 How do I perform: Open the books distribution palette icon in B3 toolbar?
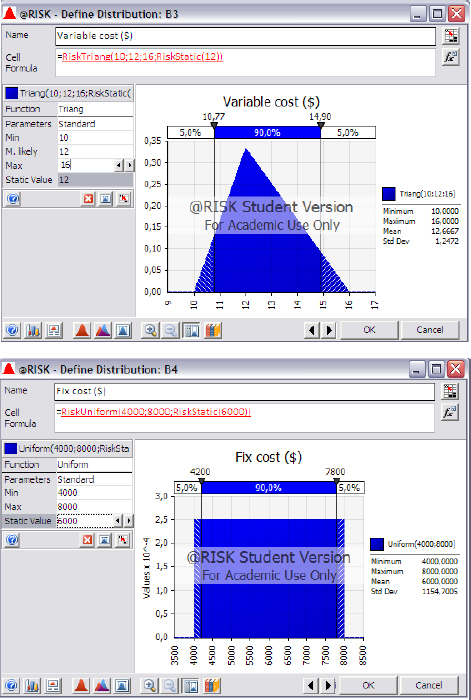[x=213, y=330]
